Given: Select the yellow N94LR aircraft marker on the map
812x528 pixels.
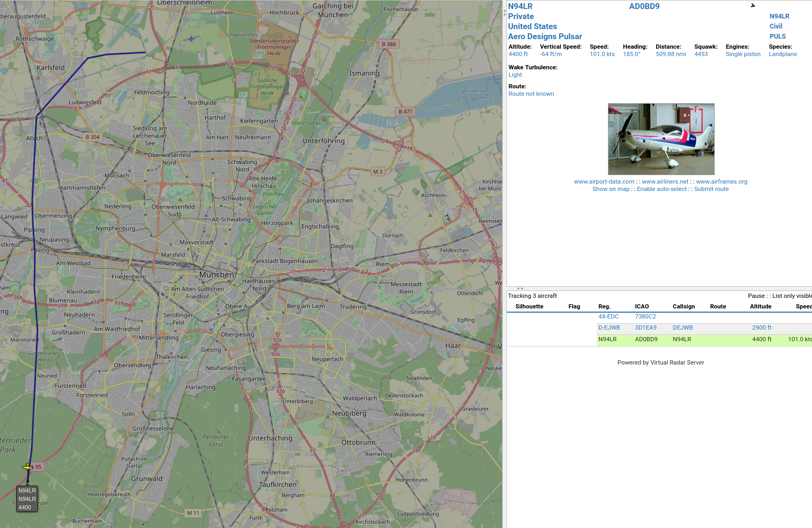Looking at the screenshot, I should point(26,468).
